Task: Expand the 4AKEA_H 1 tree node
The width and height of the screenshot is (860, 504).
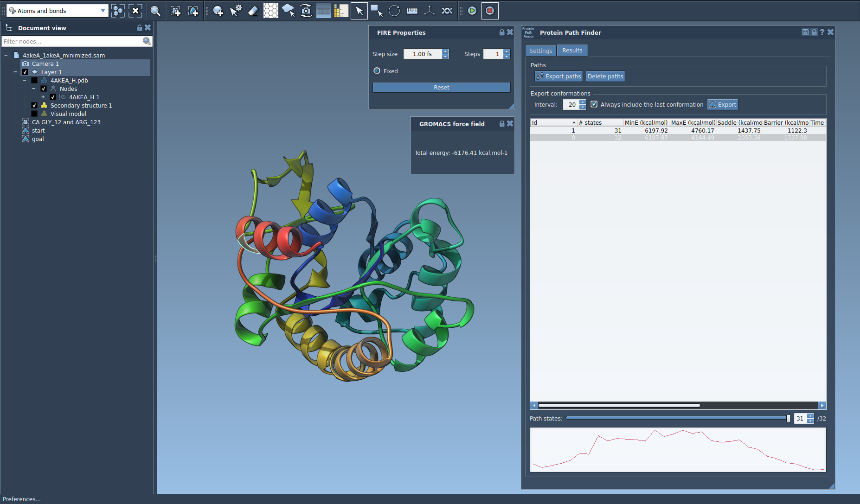Action: [43, 97]
